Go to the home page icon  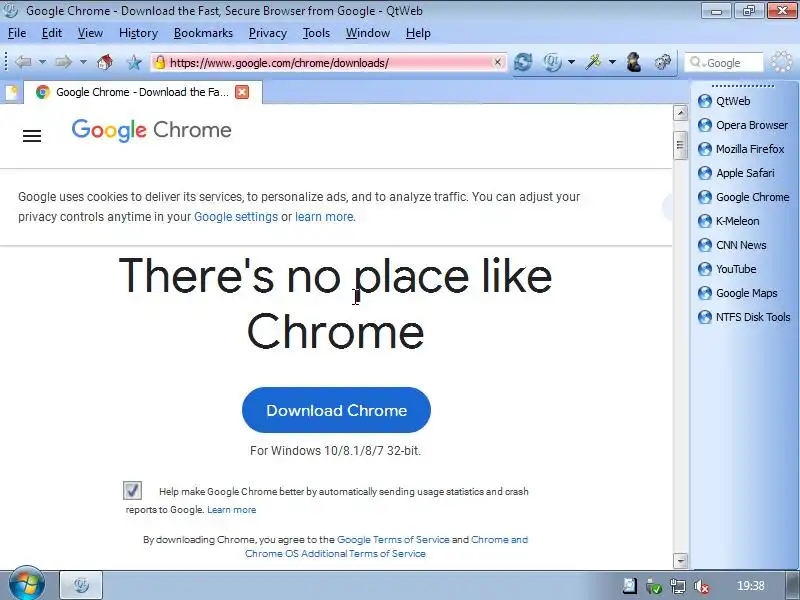[x=105, y=62]
